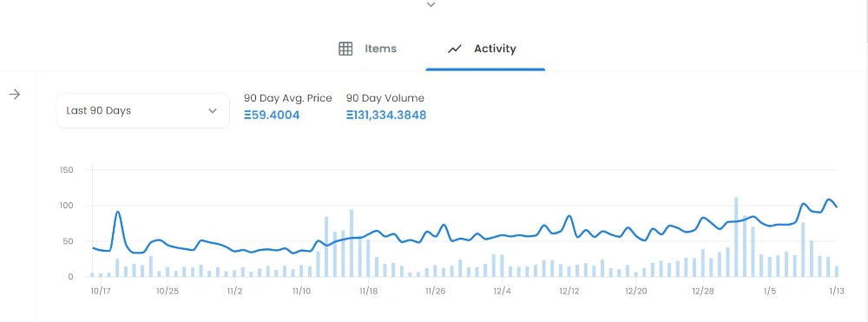Click the 150 y-axis label
The width and height of the screenshot is (868, 322).
coord(67,169)
